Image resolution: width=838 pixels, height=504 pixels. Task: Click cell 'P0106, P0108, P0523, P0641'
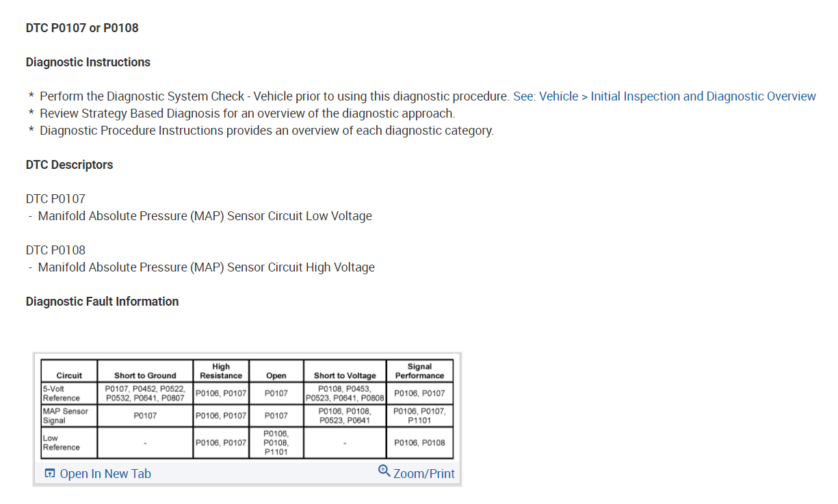pos(345,416)
